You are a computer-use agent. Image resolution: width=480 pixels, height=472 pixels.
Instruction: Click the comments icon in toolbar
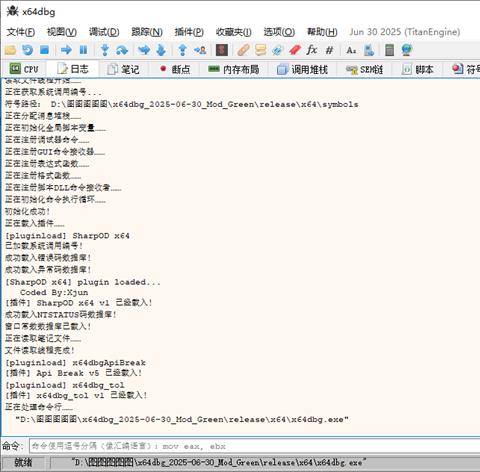pos(261,50)
